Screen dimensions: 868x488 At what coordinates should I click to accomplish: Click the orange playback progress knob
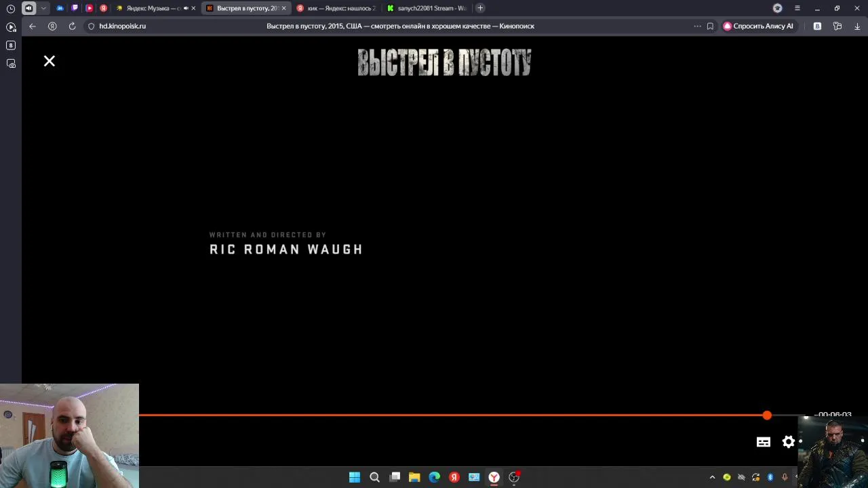pyautogui.click(x=767, y=415)
